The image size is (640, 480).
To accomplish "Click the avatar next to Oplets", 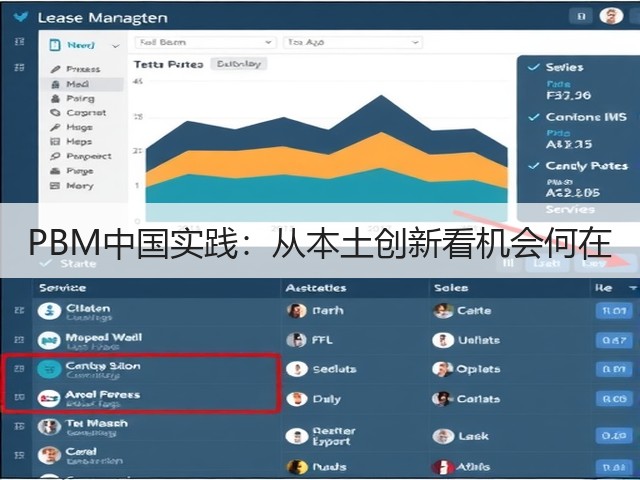I will tap(443, 369).
